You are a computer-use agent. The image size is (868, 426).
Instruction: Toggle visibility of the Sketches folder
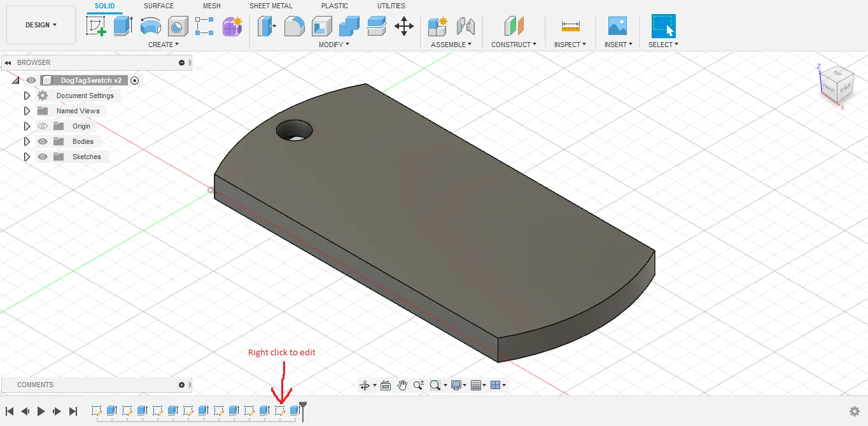(42, 157)
